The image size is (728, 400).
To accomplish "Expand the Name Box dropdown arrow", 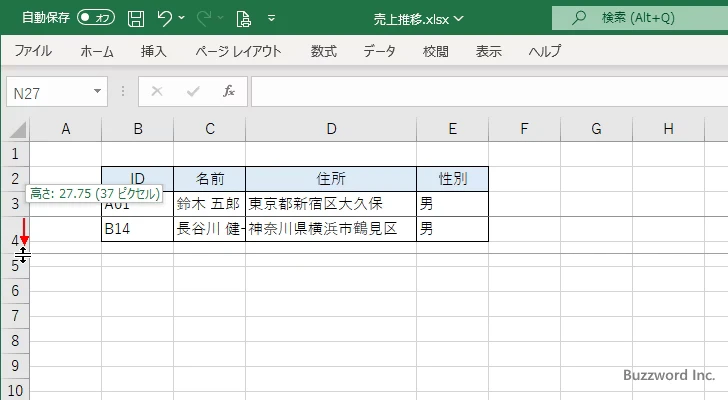I will (97, 92).
